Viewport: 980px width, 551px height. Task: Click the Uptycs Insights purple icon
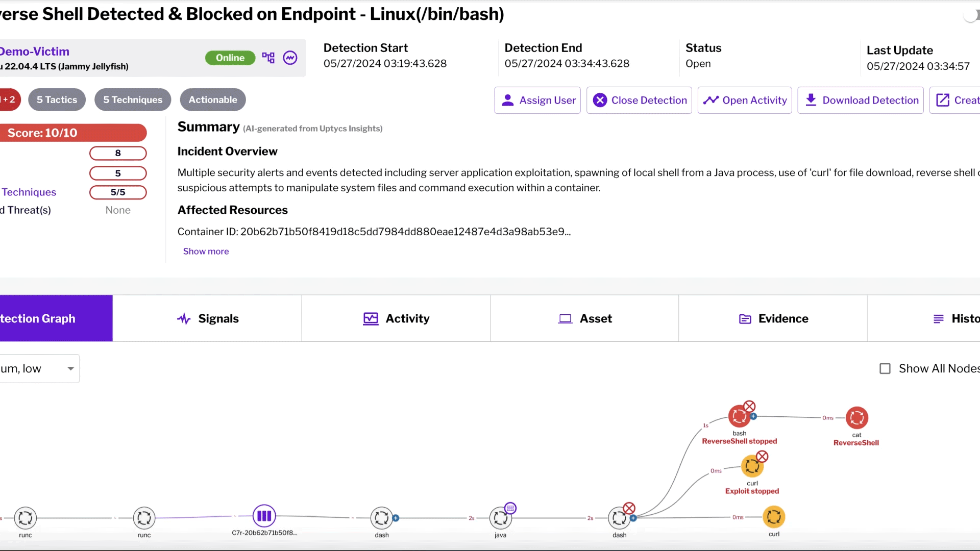click(x=290, y=58)
